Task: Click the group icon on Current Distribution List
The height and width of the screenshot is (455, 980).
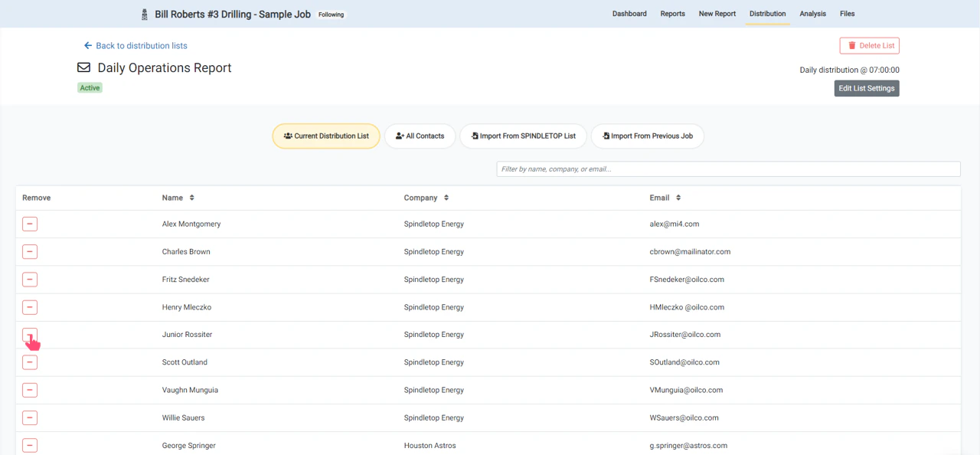Action: 287,136
